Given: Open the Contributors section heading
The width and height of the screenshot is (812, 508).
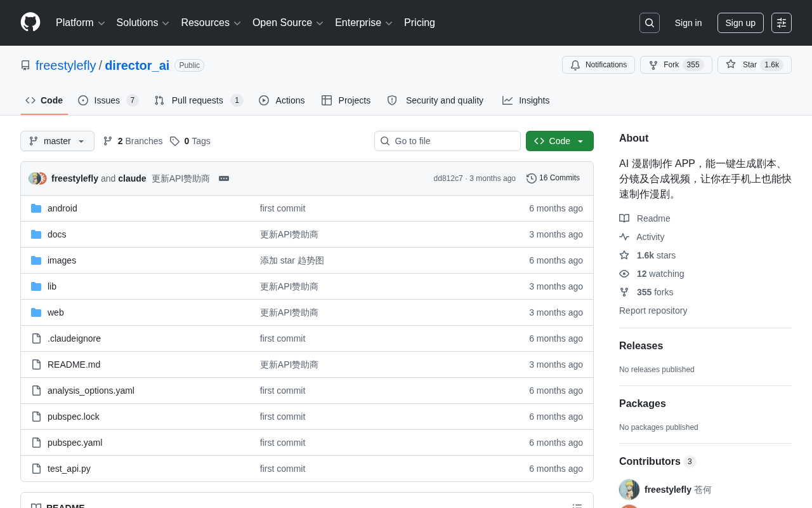Looking at the screenshot, I should click(658, 462).
